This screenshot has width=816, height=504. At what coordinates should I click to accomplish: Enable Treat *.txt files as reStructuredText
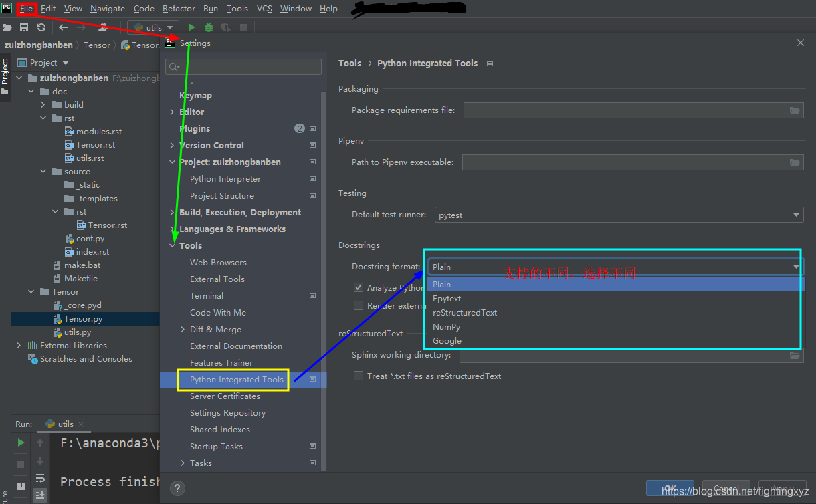(359, 376)
